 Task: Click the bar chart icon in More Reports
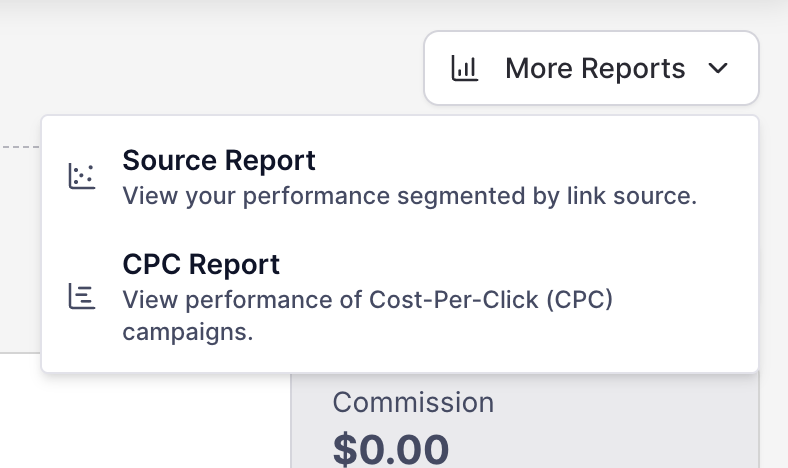click(x=464, y=68)
